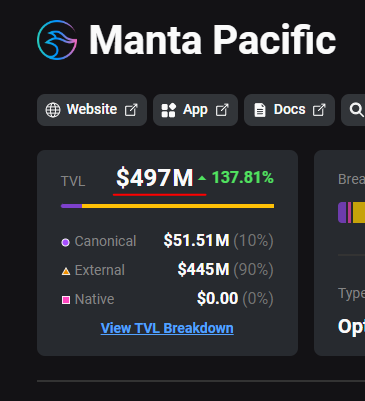Viewport: 365px width, 401px height.
Task: Click the yellow segment of the breakdown bar
Action: 359,212
